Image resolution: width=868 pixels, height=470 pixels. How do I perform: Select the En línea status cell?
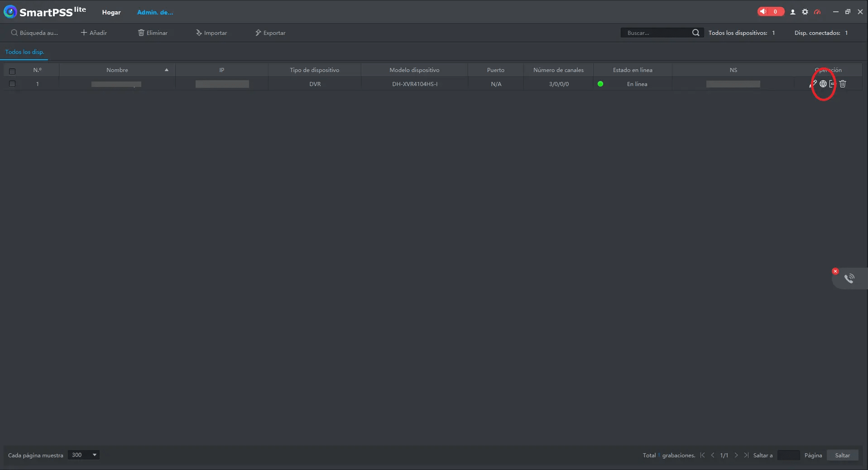pos(637,84)
